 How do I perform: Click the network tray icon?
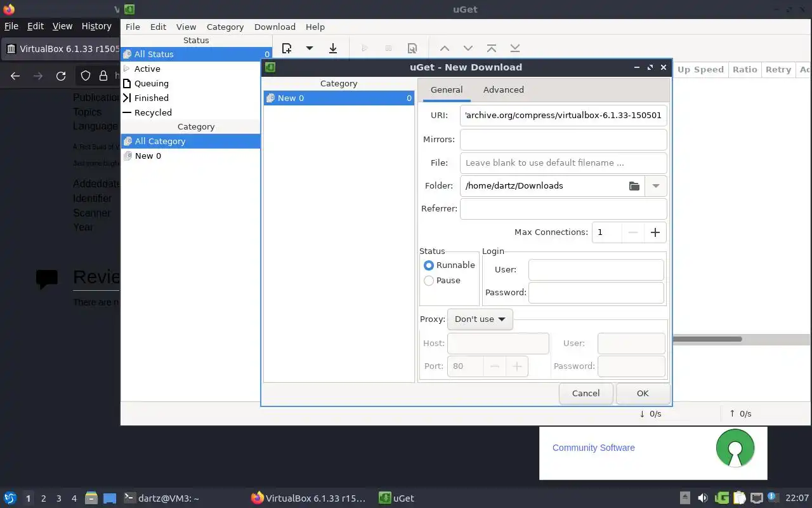(x=757, y=498)
